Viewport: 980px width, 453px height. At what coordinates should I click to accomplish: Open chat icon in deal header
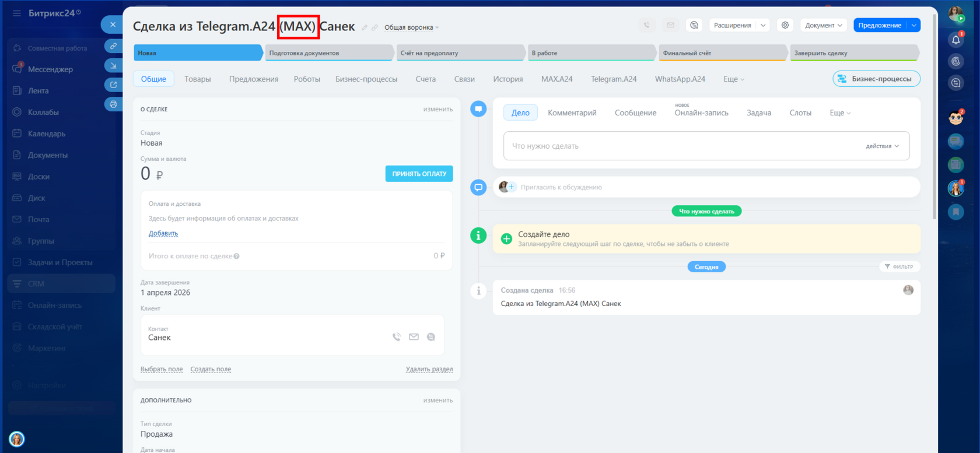[694, 25]
